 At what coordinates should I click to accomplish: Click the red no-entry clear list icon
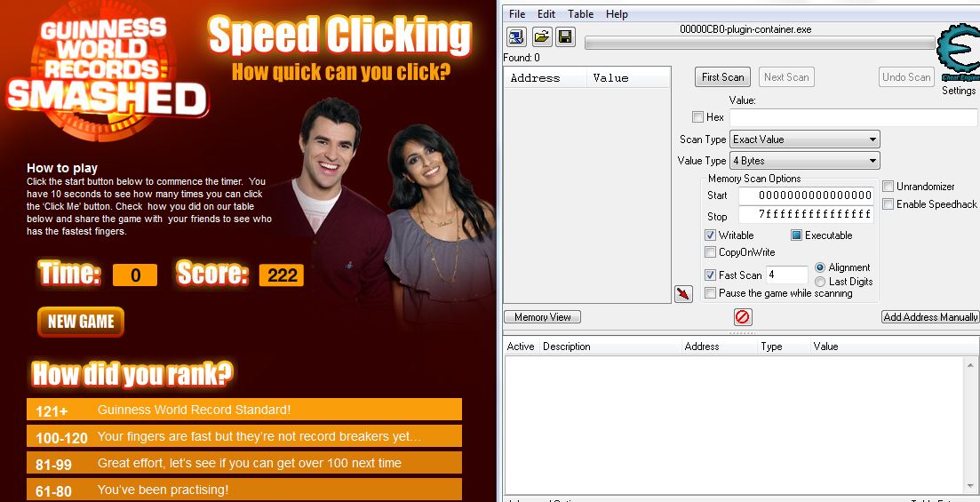[742, 317]
